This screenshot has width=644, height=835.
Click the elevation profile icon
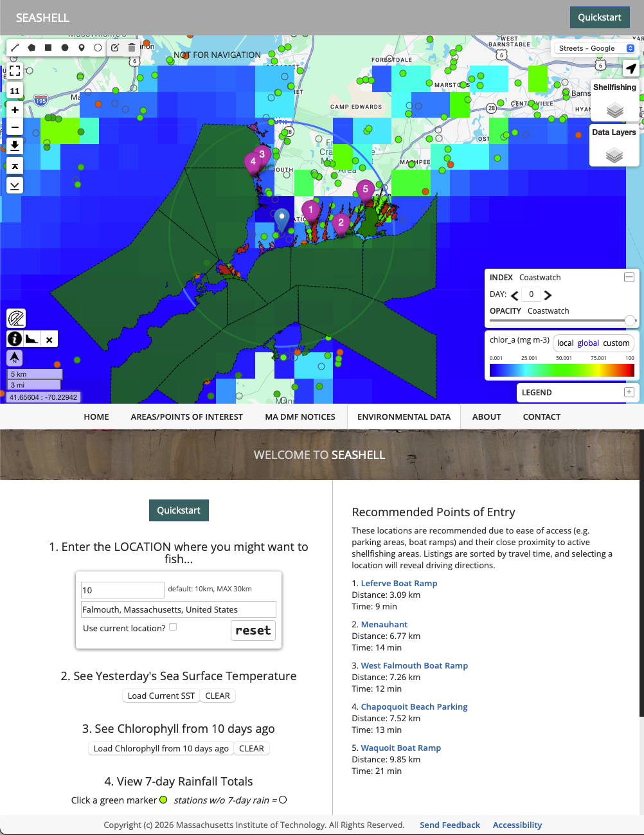(x=31, y=339)
